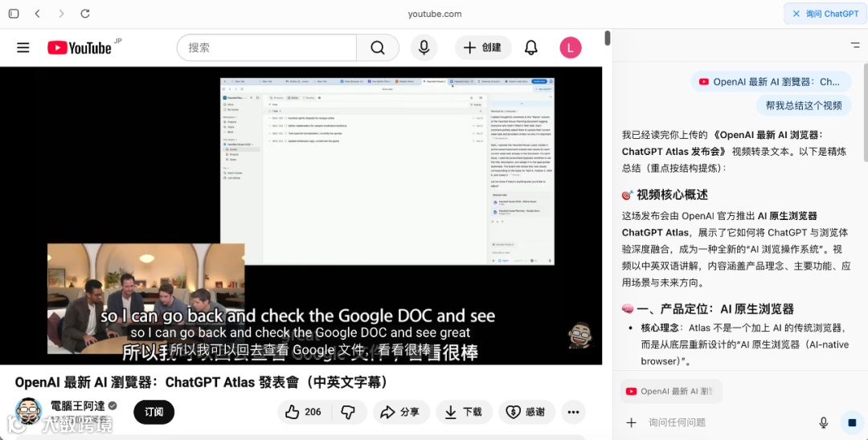The height and width of the screenshot is (440, 868).
Task: Send thanks via 感谢 button
Action: 527,412
